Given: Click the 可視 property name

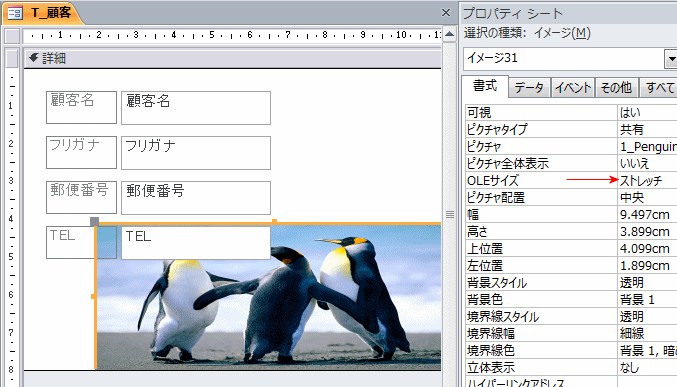Looking at the screenshot, I should point(541,112).
